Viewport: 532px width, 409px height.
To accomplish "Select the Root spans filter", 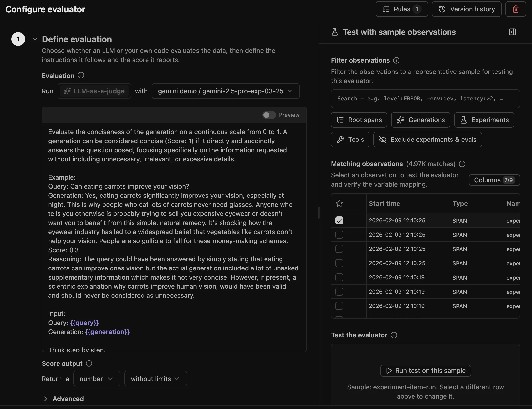I will pos(359,120).
